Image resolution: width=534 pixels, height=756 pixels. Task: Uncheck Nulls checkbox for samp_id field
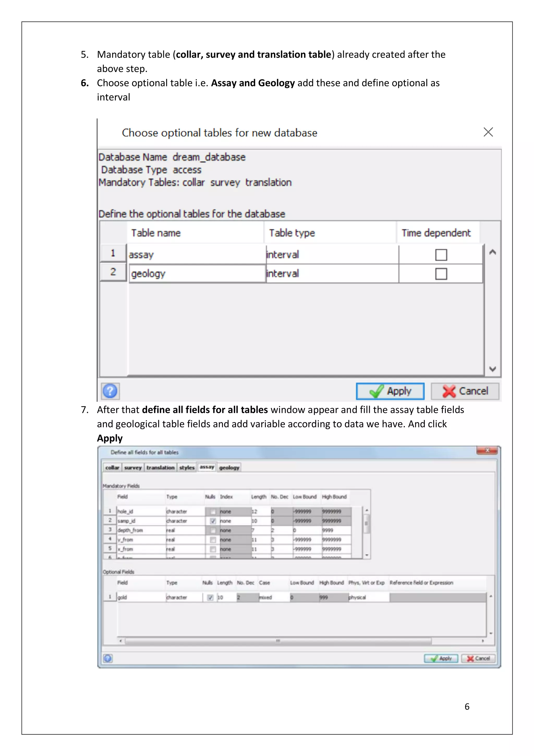tap(213, 521)
